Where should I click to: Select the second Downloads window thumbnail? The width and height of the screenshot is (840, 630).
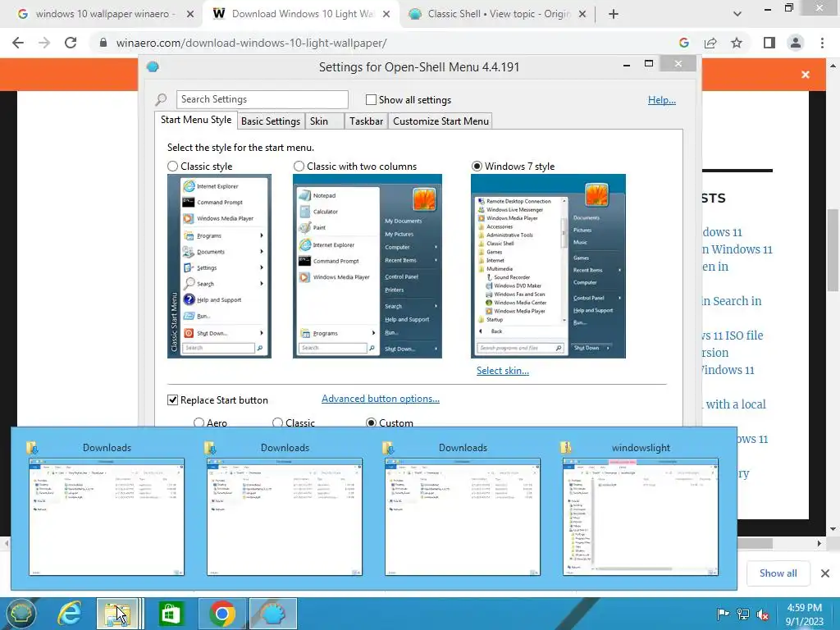pyautogui.click(x=285, y=517)
